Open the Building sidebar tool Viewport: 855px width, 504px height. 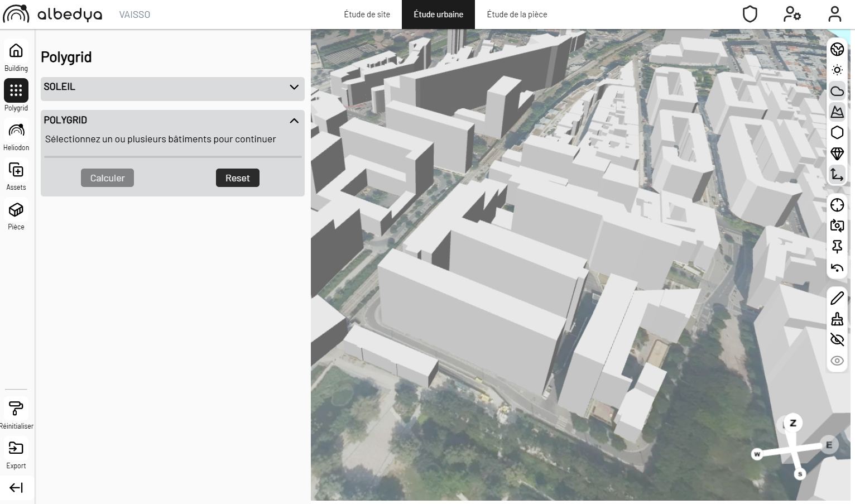click(16, 51)
